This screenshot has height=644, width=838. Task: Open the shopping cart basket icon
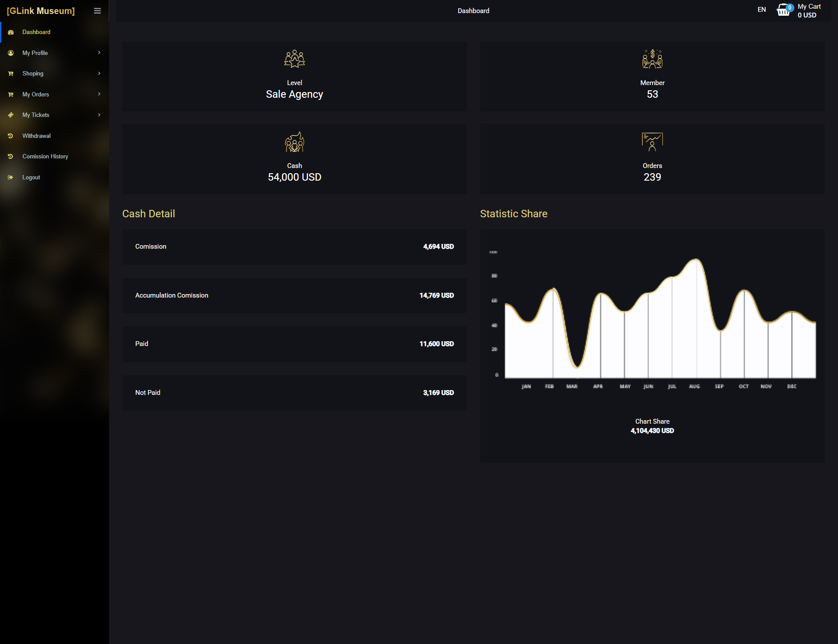pyautogui.click(x=784, y=10)
